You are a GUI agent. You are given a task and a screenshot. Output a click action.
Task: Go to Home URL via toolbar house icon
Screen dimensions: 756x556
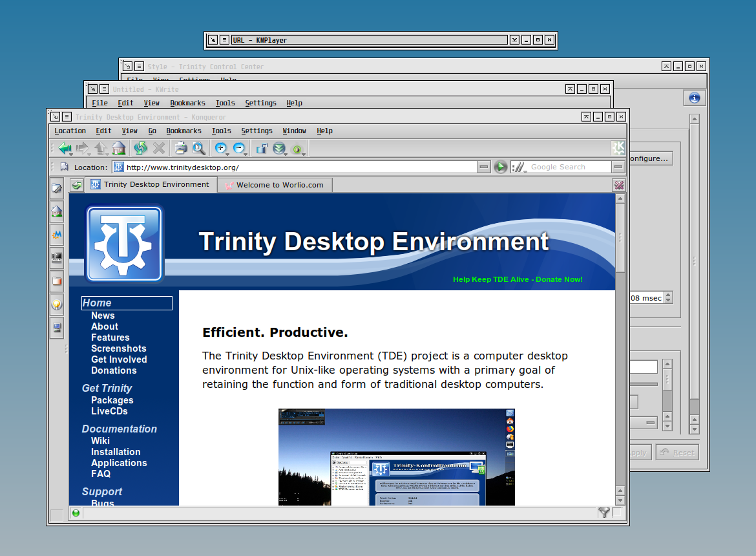[119, 148]
